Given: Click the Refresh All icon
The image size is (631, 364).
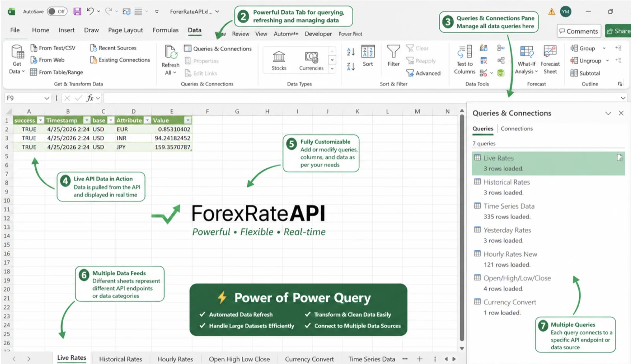Looking at the screenshot, I should point(170,52).
